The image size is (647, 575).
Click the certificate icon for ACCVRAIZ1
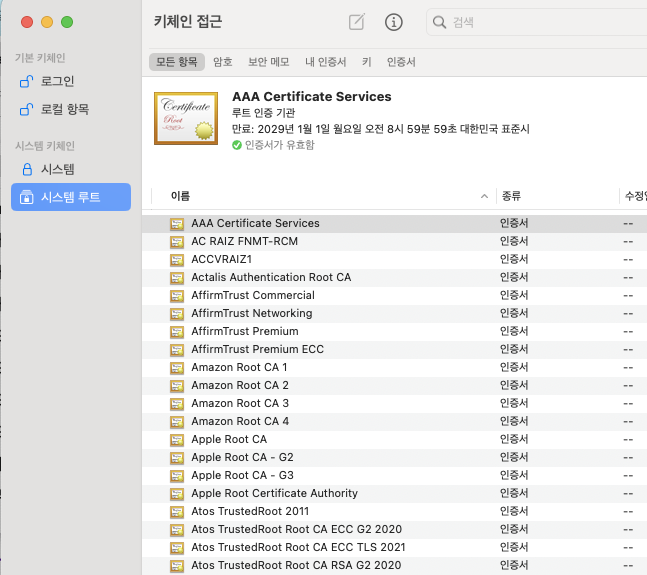[x=177, y=260]
